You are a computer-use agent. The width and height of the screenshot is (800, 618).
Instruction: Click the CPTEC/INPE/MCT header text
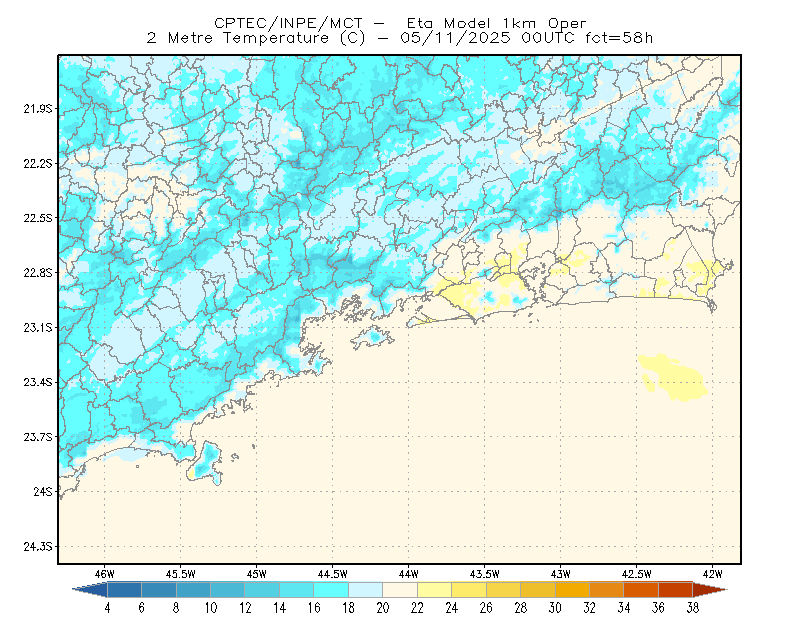click(288, 23)
